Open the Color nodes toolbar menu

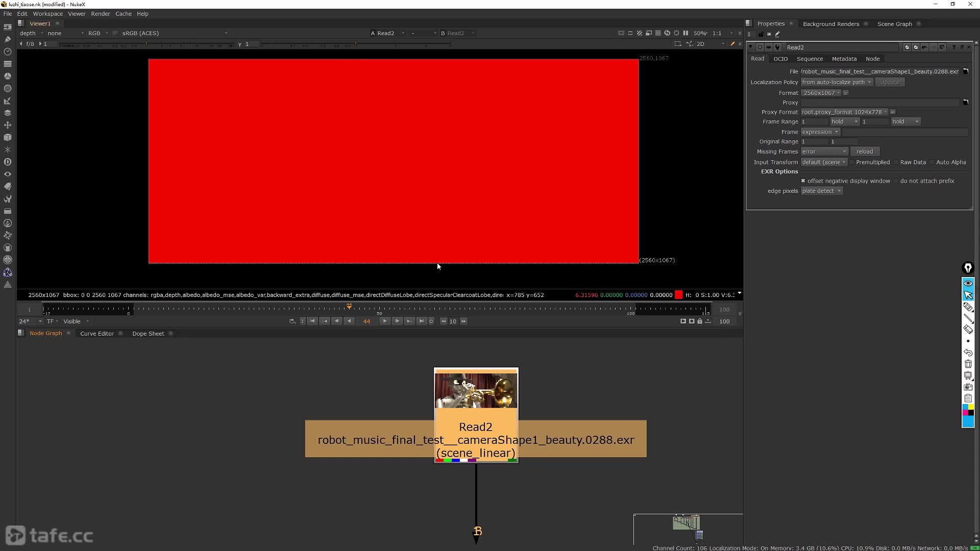tap(8, 76)
